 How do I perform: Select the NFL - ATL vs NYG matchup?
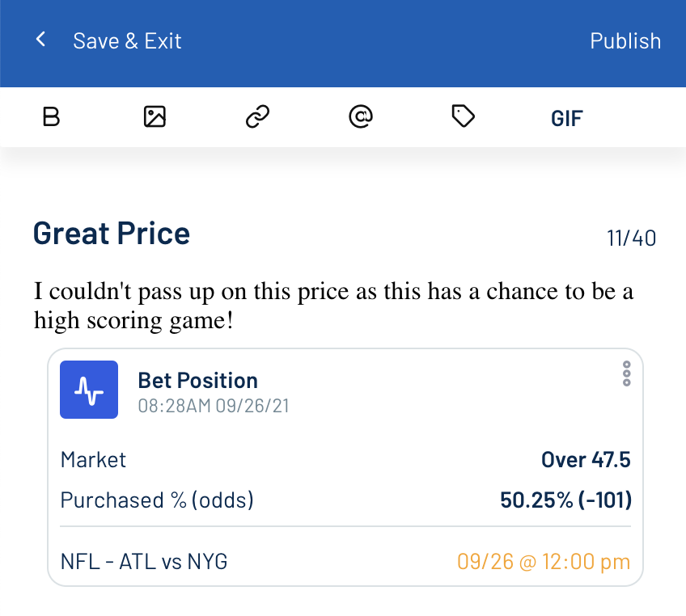click(144, 562)
